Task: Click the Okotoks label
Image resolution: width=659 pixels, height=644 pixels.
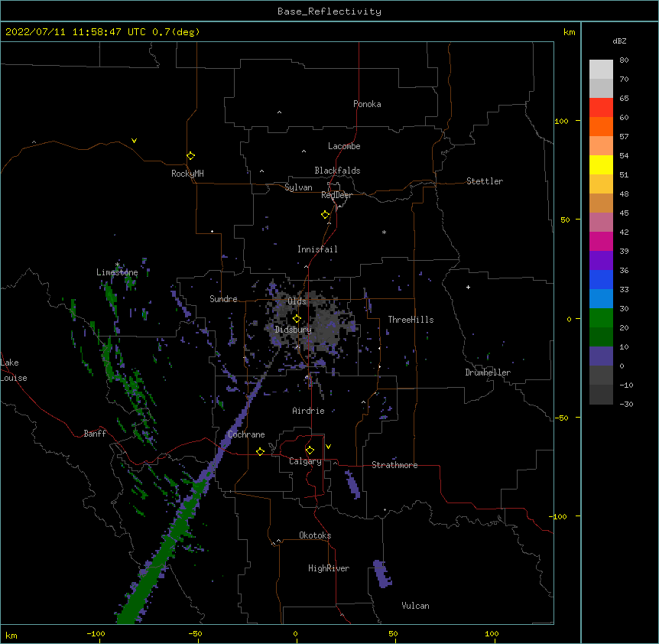Action: pos(315,535)
